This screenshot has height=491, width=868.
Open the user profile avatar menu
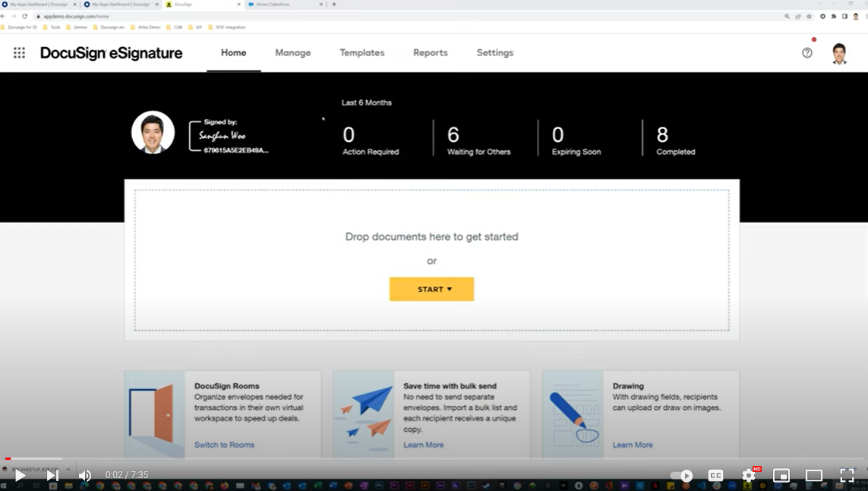pos(838,53)
